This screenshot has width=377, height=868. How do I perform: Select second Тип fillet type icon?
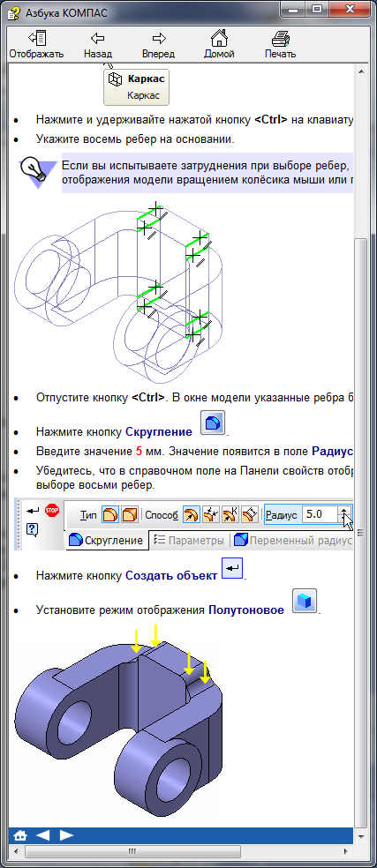129,515
